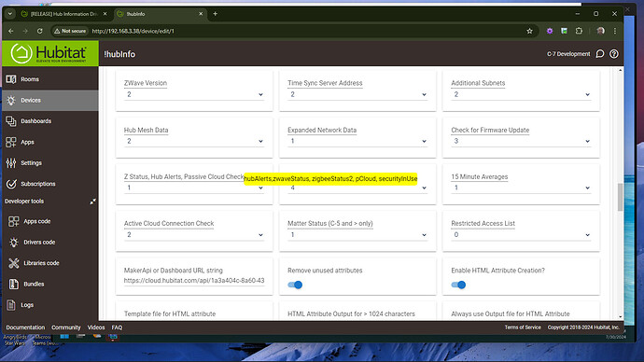The image size is (644, 362).
Task: Click the scrollbar down arrow
Action: click(x=620, y=317)
